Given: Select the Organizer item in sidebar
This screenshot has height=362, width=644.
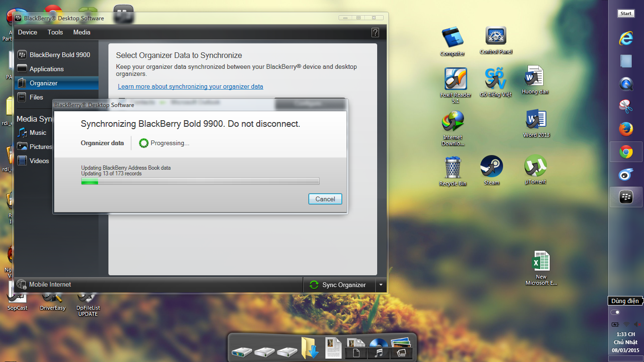Looking at the screenshot, I should pos(43,83).
